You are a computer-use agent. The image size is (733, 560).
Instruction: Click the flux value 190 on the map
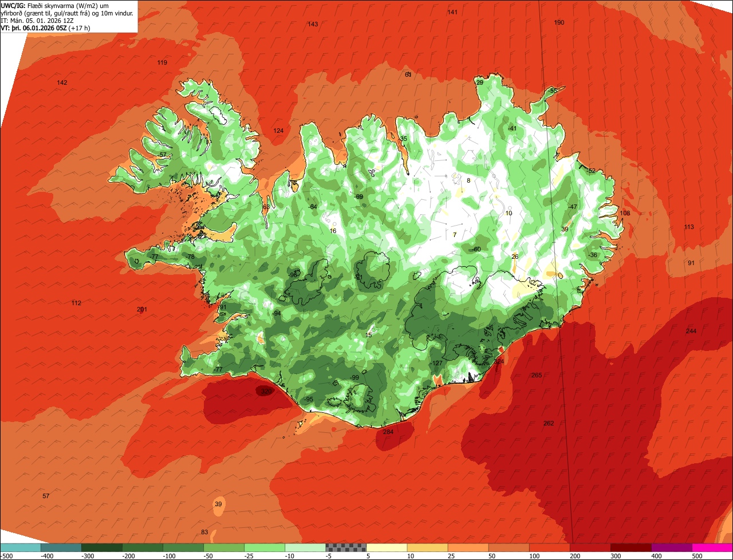tap(559, 22)
